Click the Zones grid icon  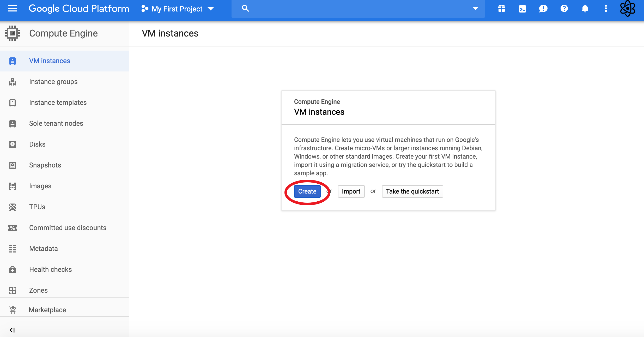(13, 290)
